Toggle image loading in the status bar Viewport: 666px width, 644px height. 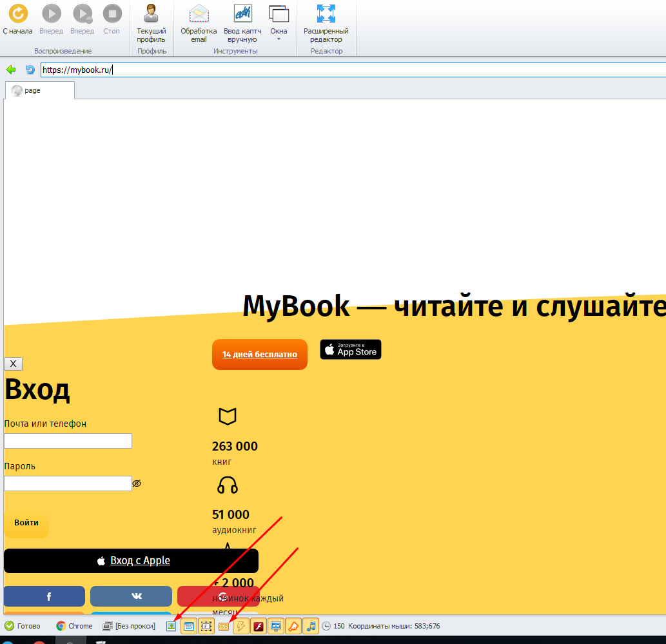(x=171, y=626)
